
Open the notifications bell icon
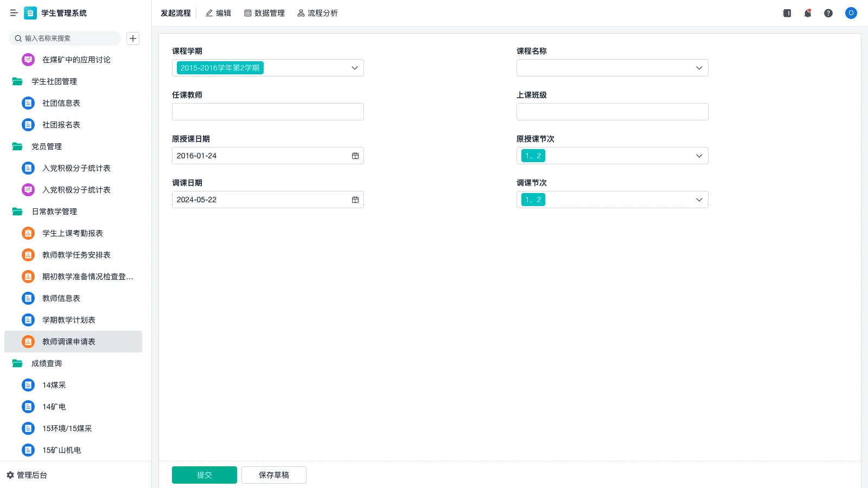(808, 13)
